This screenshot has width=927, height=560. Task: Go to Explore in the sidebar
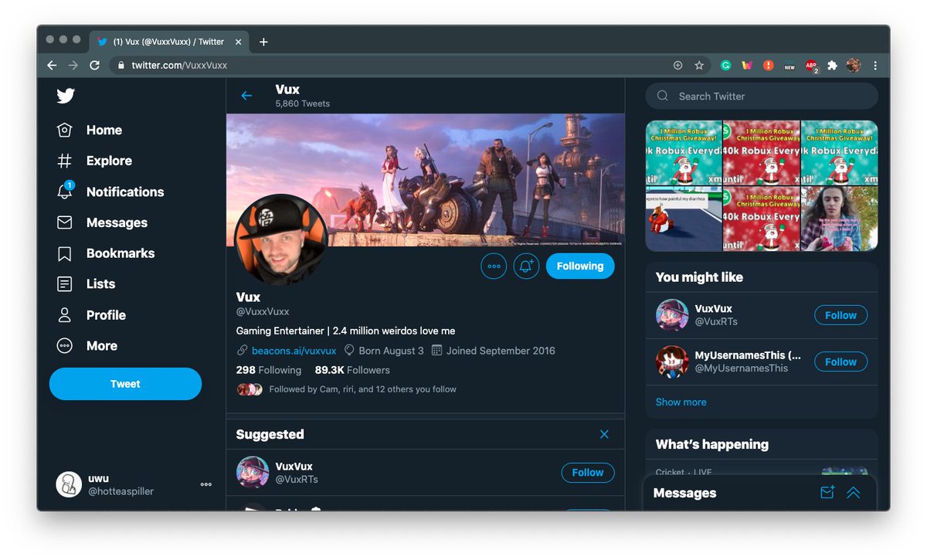point(94,161)
